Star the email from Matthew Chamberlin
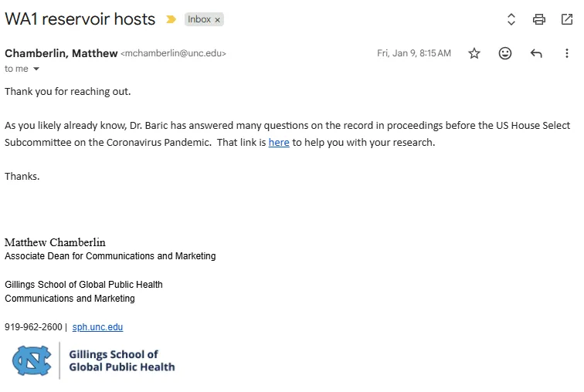 [x=474, y=53]
